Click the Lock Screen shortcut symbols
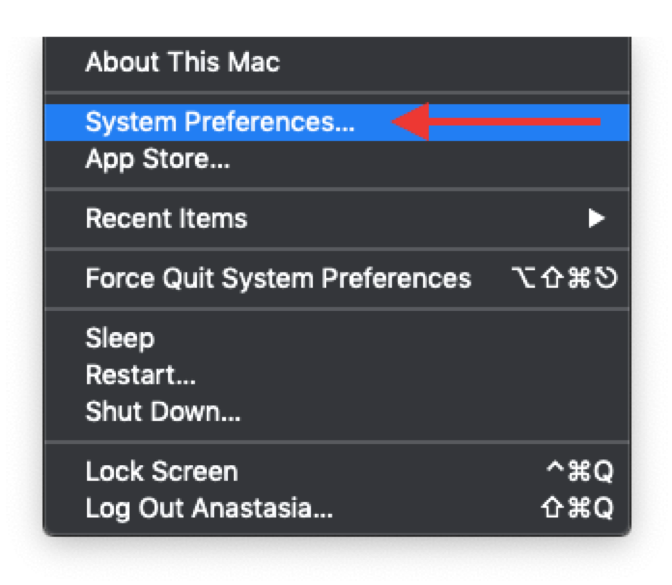Viewport: 672px width, 585px height. coord(579,471)
